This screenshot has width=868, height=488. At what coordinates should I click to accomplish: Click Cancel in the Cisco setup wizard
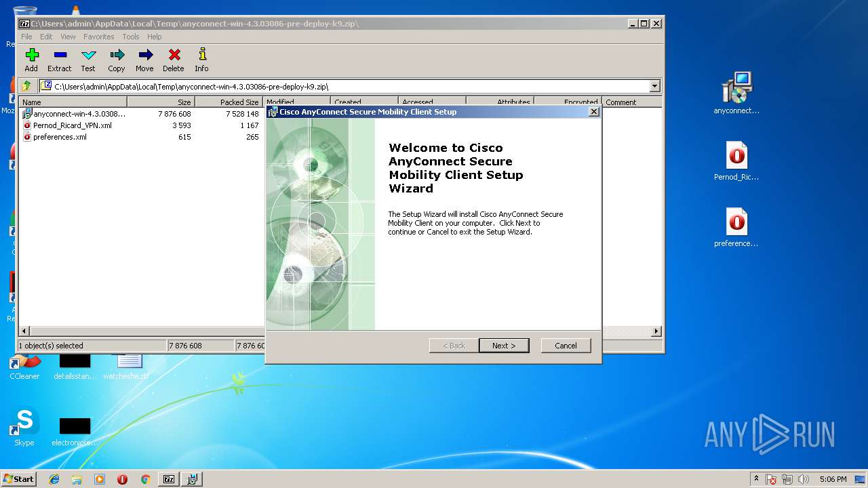click(566, 346)
